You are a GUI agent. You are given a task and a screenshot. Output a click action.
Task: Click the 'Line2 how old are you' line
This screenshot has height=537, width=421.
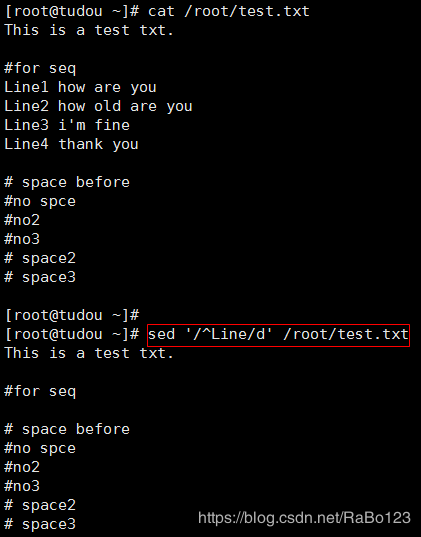(x=98, y=106)
